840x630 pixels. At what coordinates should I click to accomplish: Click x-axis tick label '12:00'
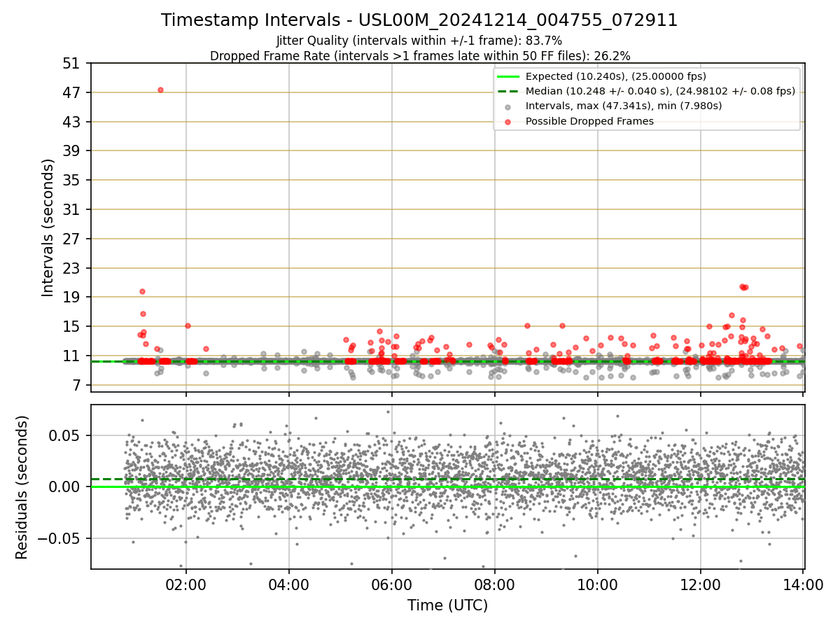click(x=701, y=585)
